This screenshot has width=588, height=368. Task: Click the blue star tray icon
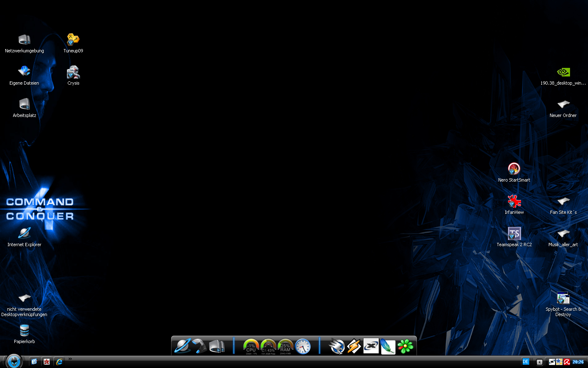(x=559, y=362)
